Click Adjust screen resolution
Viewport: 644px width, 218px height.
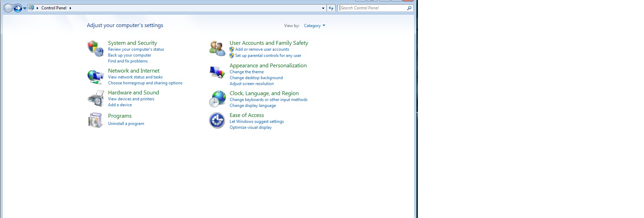[251, 84]
